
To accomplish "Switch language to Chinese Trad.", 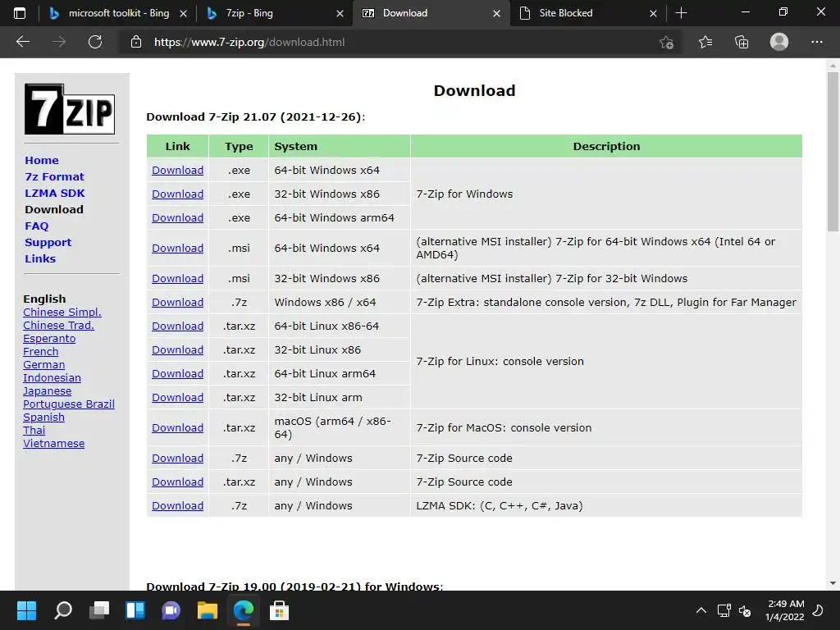I will (x=58, y=325).
